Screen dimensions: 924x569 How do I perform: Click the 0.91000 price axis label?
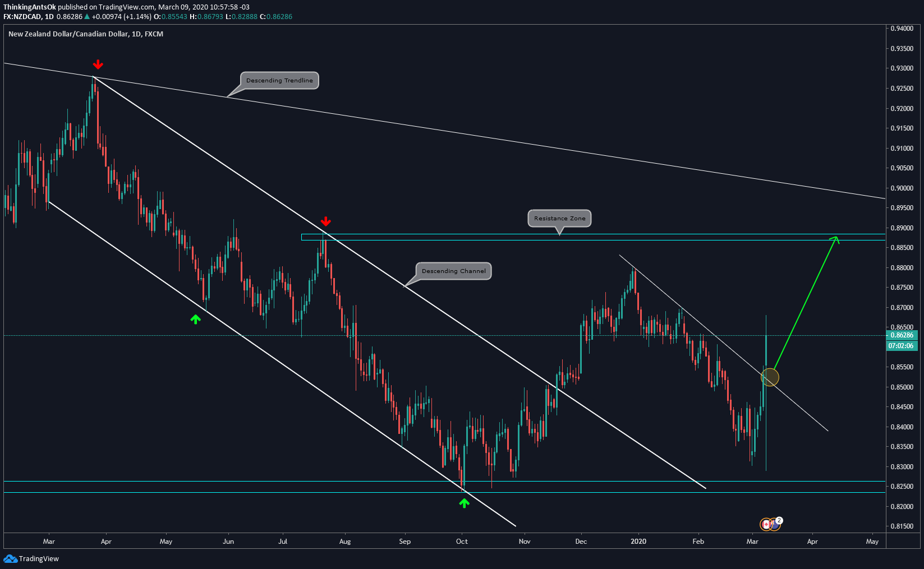(x=902, y=149)
